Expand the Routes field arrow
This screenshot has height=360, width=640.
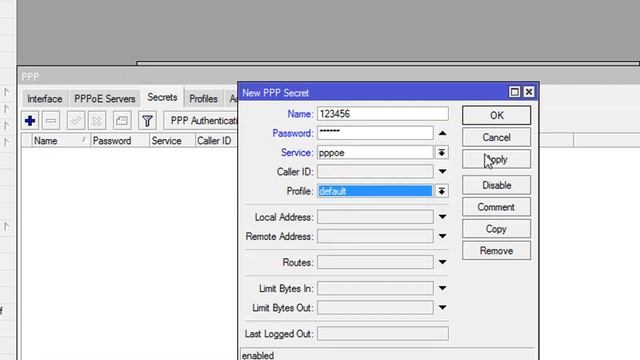point(442,262)
